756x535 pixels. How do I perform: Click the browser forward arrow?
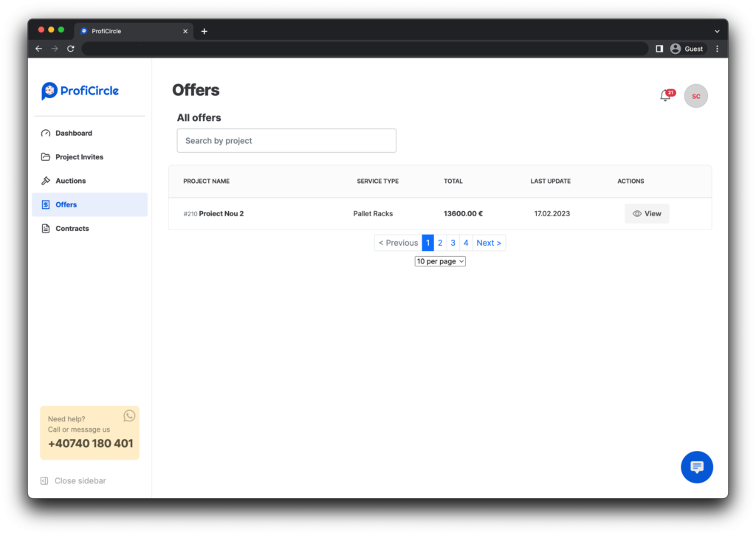(55, 49)
